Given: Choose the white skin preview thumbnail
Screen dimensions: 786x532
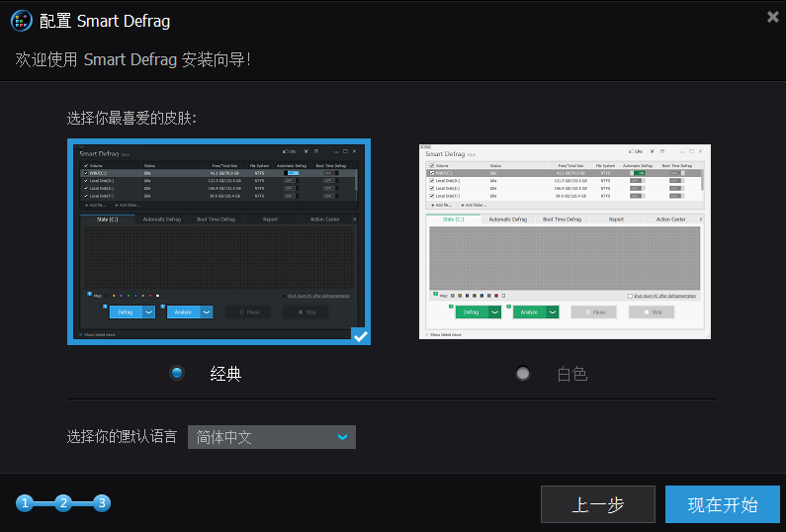Looking at the screenshot, I should pyautogui.click(x=565, y=241).
